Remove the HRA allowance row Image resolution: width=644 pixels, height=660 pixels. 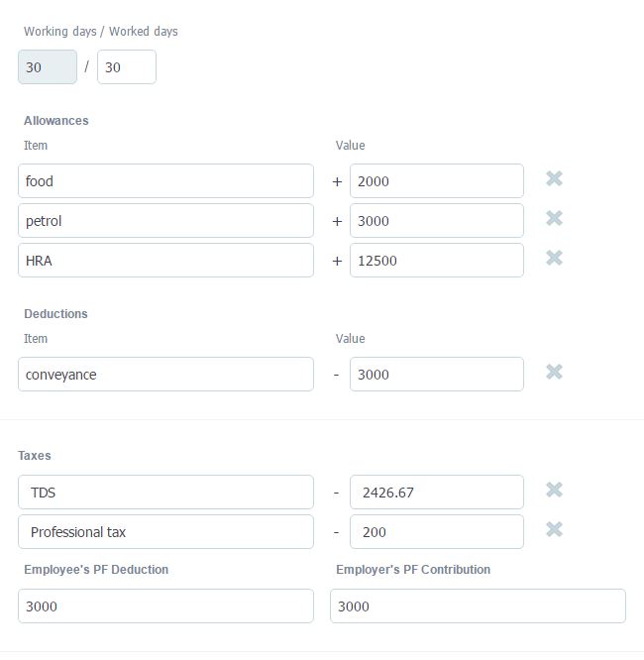pyautogui.click(x=554, y=258)
